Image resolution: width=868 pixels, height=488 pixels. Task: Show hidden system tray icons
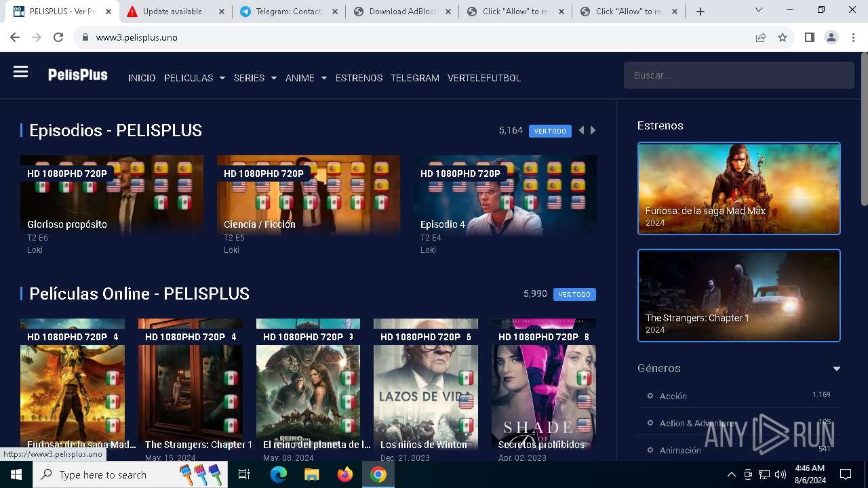tap(731, 474)
